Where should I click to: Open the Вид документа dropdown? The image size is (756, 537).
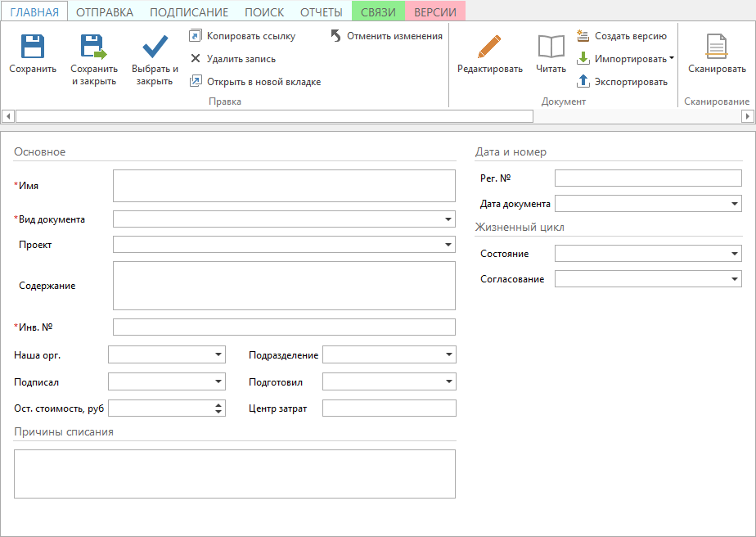click(x=448, y=219)
